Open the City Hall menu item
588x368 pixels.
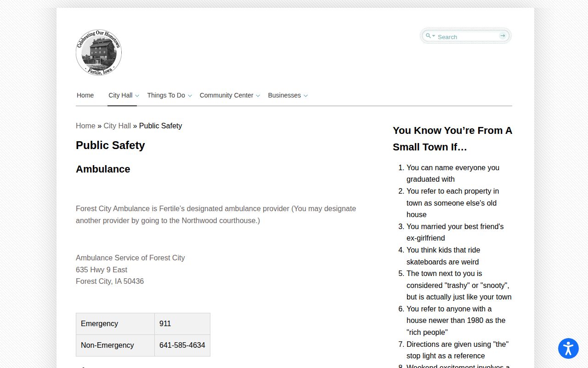[120, 95]
